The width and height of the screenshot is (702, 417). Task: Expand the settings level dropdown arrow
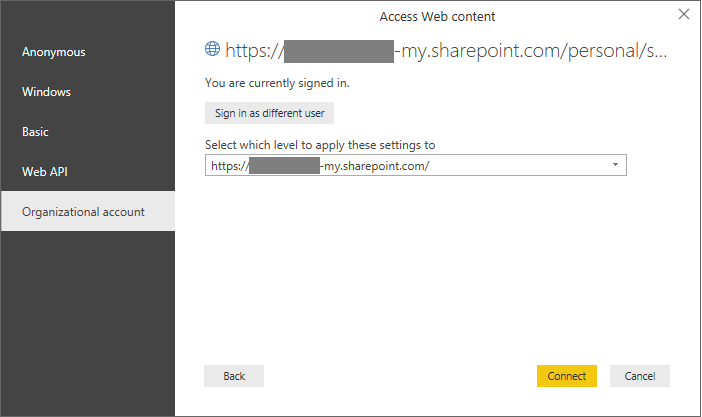tap(616, 165)
